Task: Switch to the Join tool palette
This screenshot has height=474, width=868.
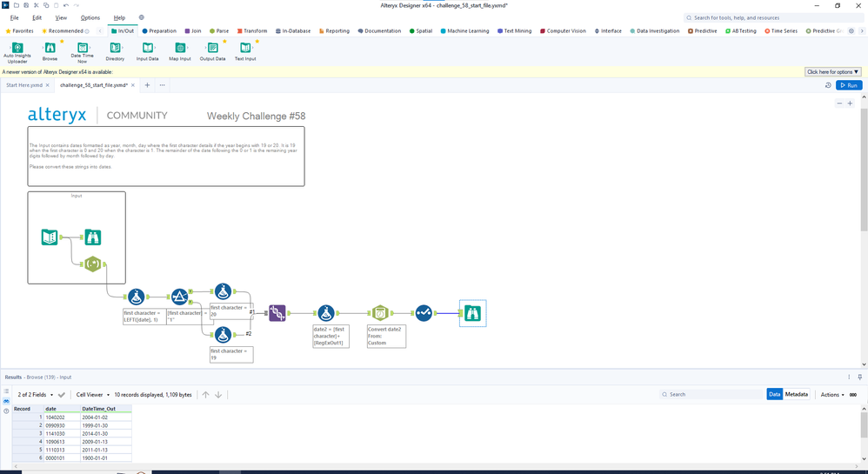Action: (192, 31)
